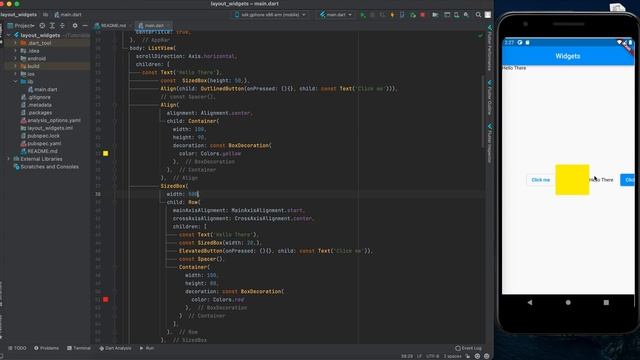640x360 pixels.
Task: Click the Select Opened File target icon
Action: (42, 25)
